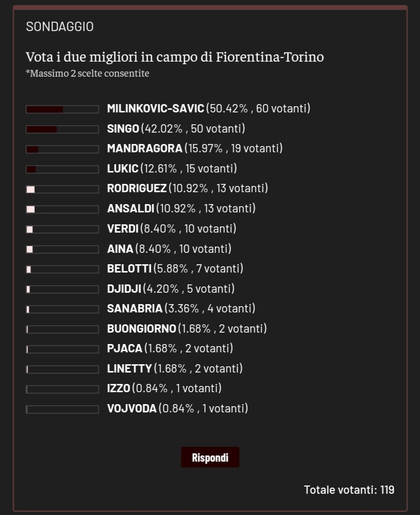Select the MILINKOVIC-SAVIC poll option label
420x515 pixels.
156,109
